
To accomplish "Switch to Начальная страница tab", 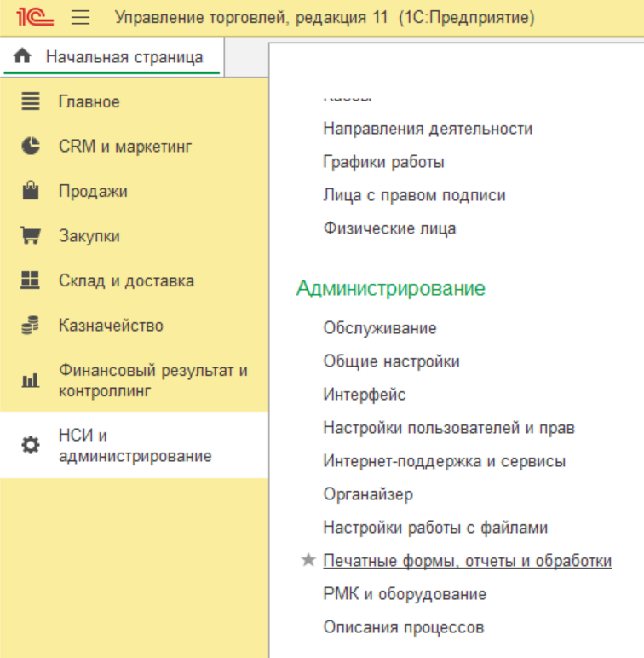I will point(112,56).
